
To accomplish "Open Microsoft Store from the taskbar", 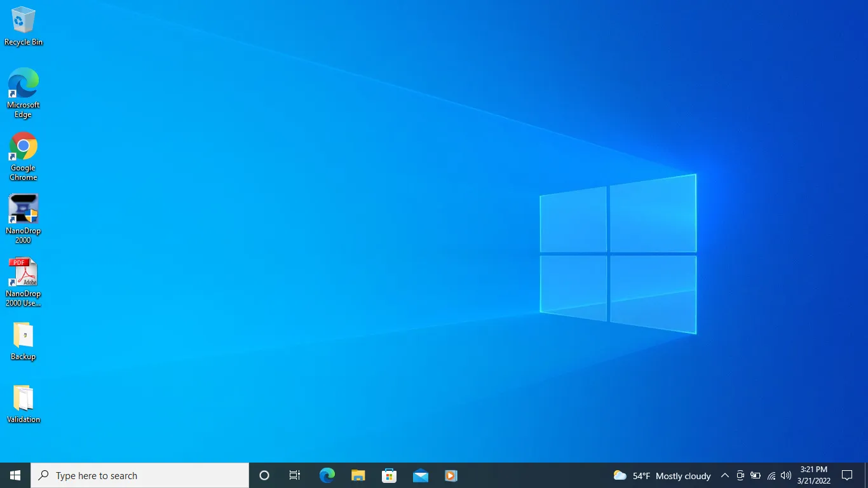I will click(x=389, y=475).
